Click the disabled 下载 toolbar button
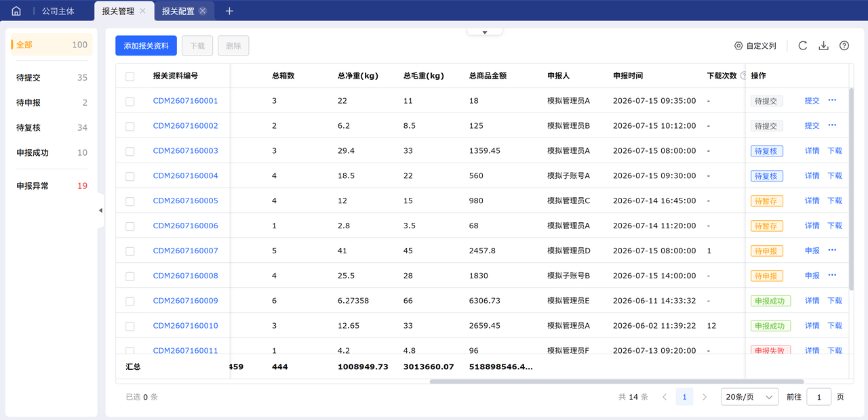Image resolution: width=868 pixels, height=420 pixels. (197, 45)
